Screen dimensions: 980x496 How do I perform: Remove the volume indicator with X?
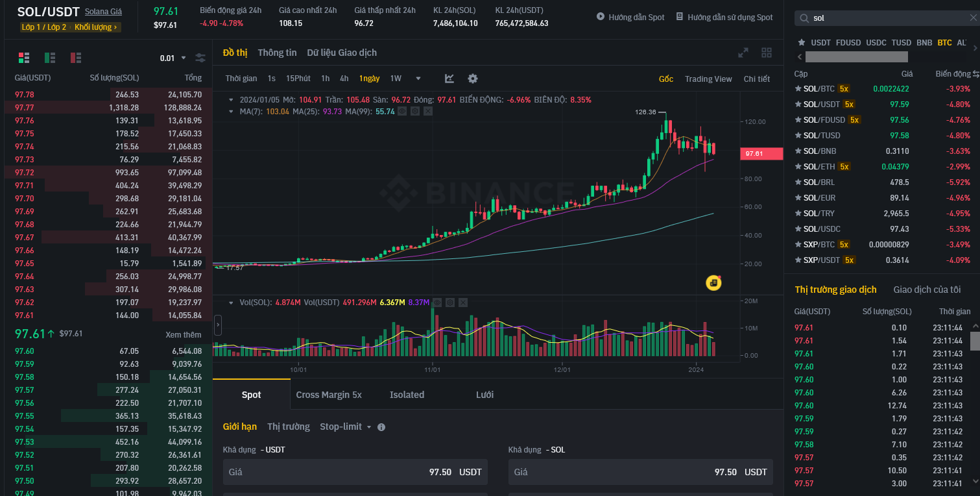[463, 303]
